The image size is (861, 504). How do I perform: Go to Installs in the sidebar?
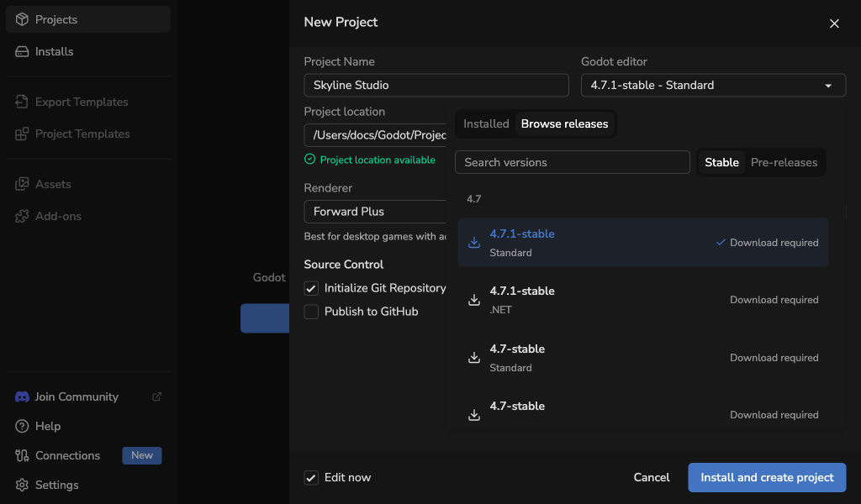point(87,51)
